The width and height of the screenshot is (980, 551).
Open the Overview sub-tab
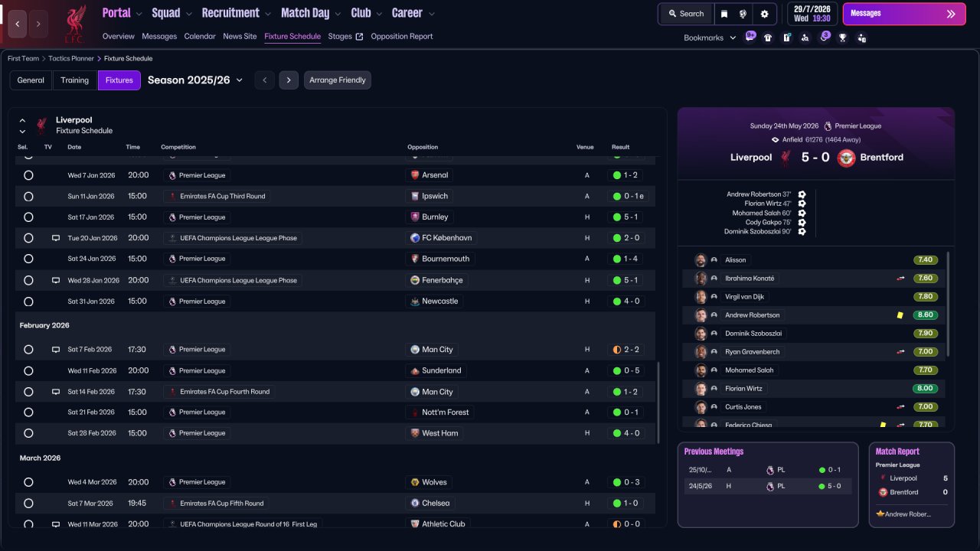118,37
